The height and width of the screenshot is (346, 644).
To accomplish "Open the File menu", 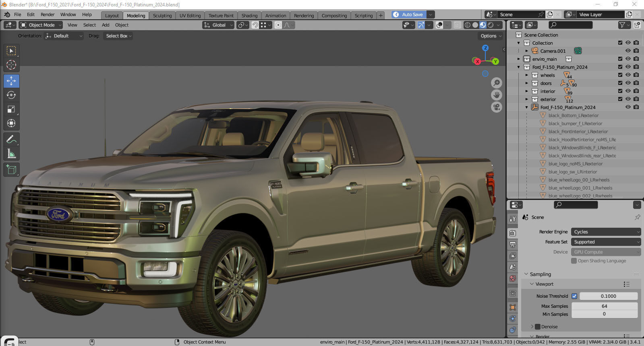I will pyautogui.click(x=18, y=14).
